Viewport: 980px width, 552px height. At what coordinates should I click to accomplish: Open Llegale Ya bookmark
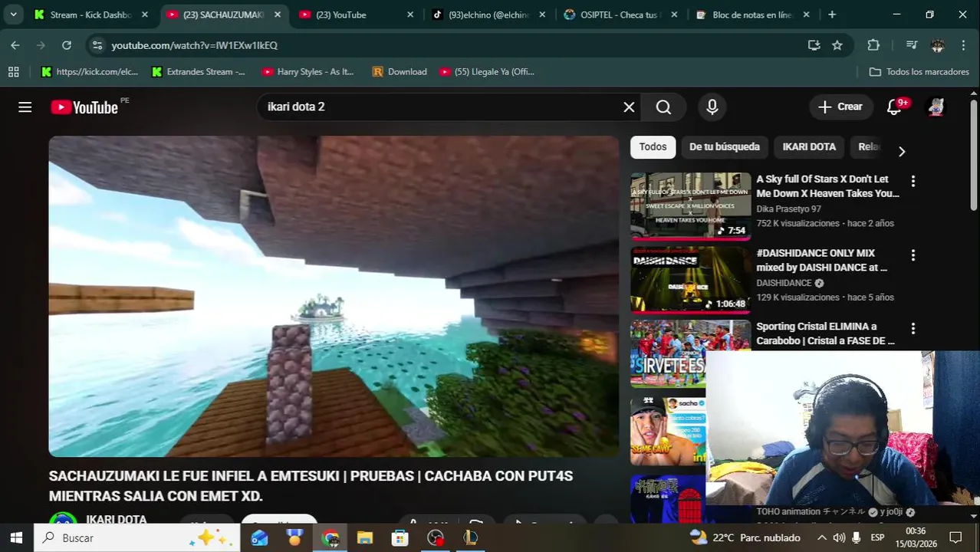487,71
